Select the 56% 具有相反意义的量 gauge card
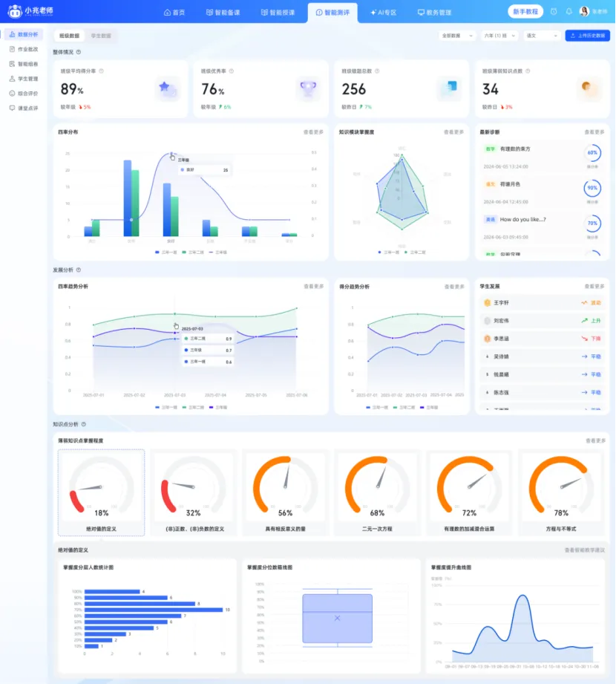 (286, 492)
